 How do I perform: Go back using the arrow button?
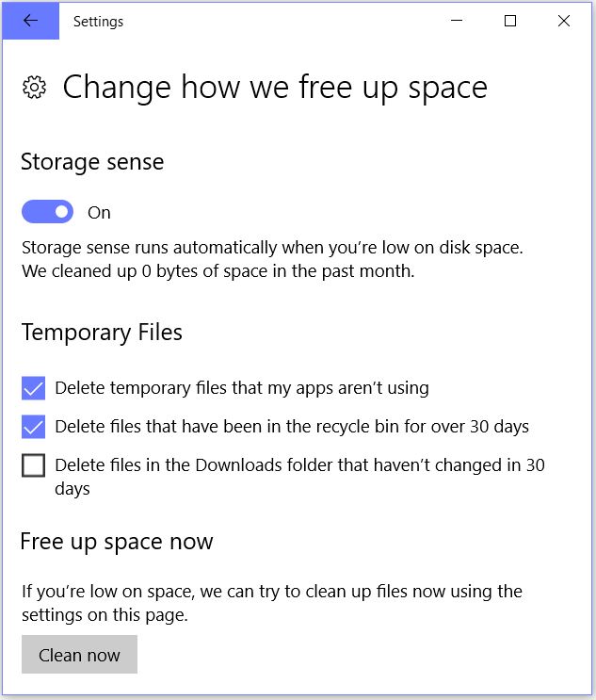tap(30, 21)
